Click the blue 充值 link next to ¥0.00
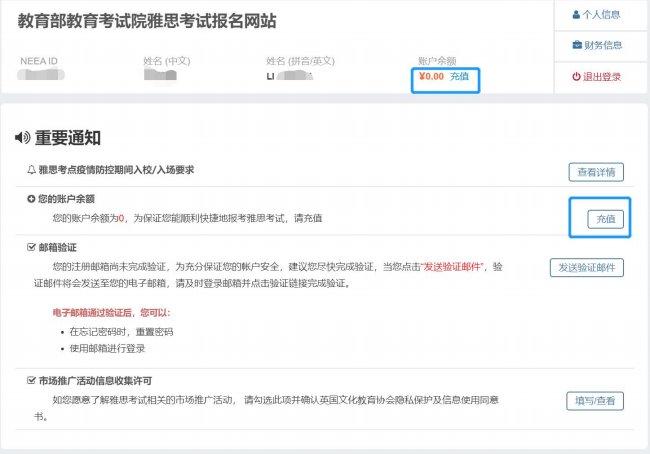 point(459,76)
